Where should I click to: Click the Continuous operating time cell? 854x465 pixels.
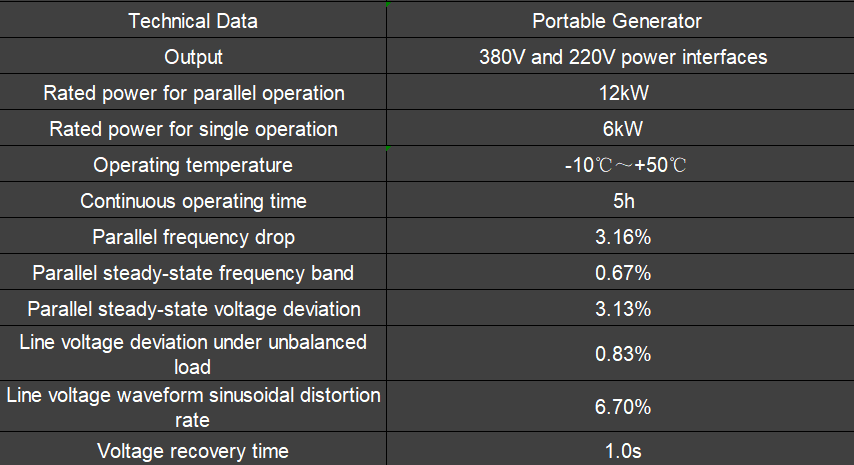point(193,201)
